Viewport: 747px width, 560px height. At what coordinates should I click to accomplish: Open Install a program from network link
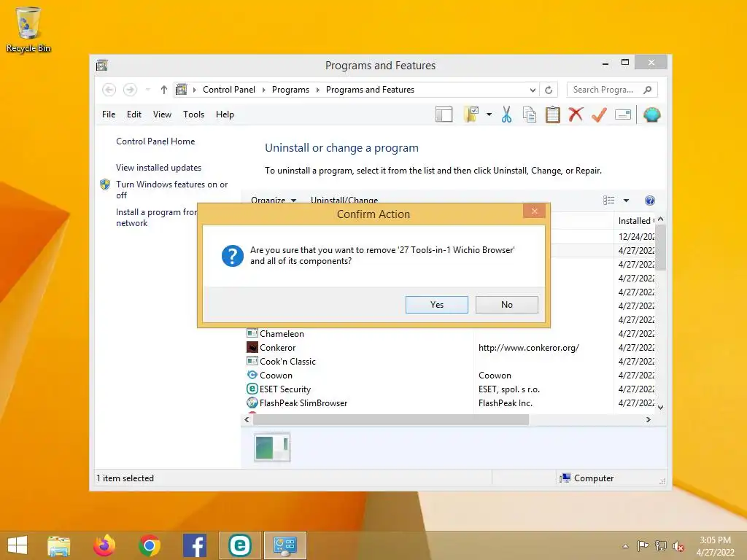pos(156,217)
